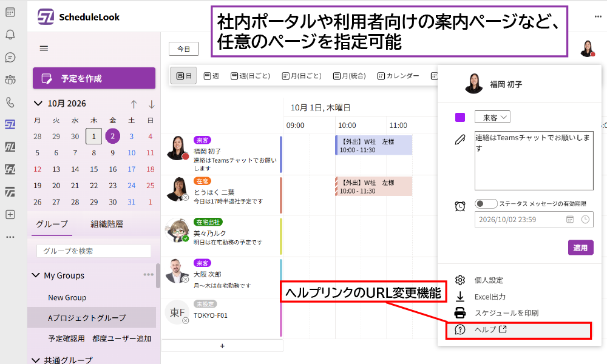
Task: Go to previous month with up arrow
Action: coord(134,104)
